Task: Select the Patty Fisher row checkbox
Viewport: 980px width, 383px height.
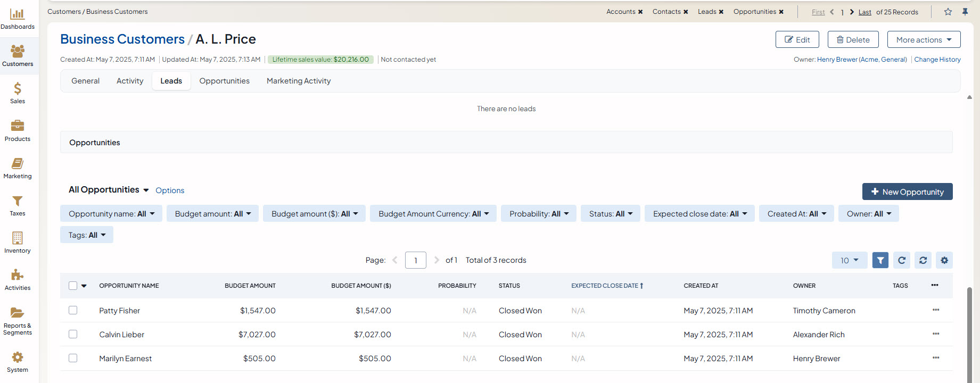Action: click(x=73, y=310)
